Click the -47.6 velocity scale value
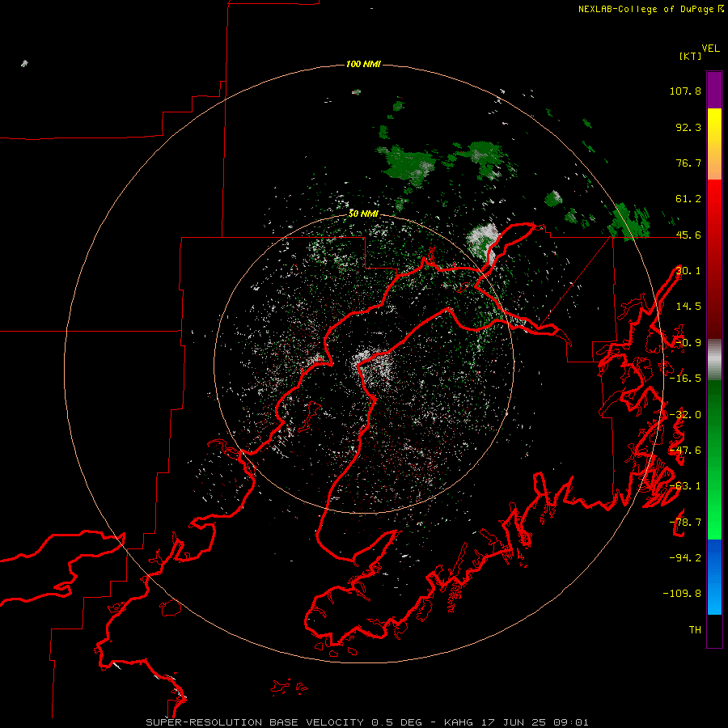Viewport: 728px width, 728px height. coord(685,451)
